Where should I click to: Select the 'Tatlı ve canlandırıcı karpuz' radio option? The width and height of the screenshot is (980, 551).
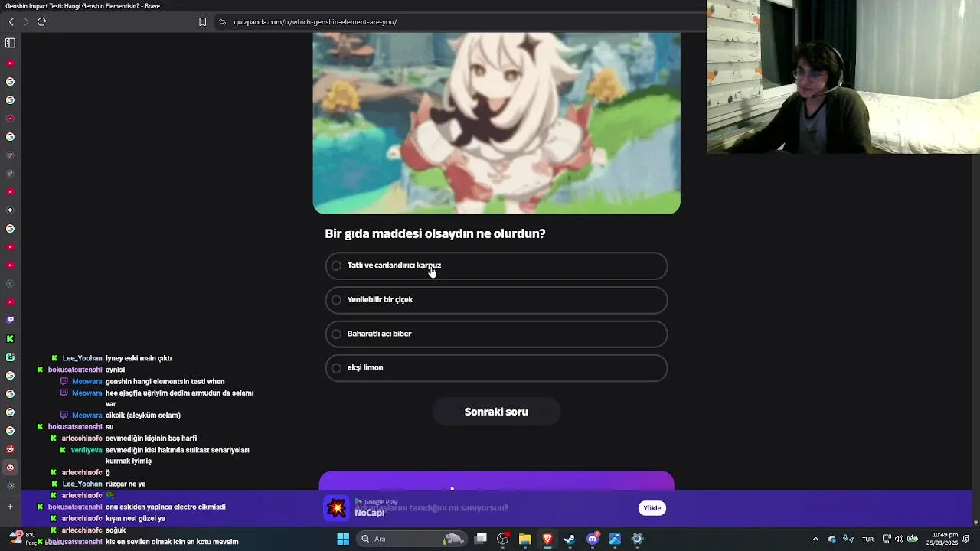[x=496, y=266]
